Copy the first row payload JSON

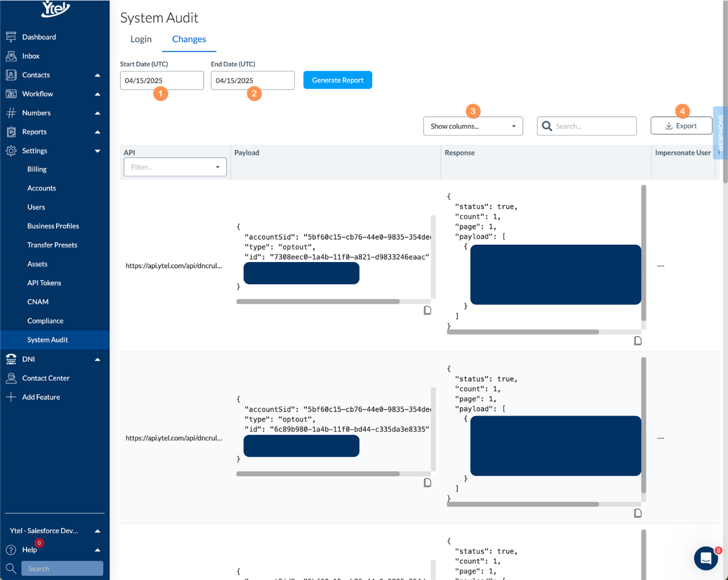coord(427,310)
